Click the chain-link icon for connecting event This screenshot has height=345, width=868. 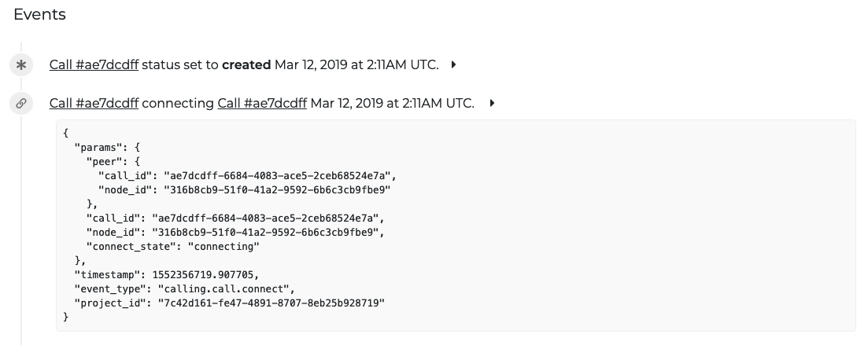click(21, 104)
